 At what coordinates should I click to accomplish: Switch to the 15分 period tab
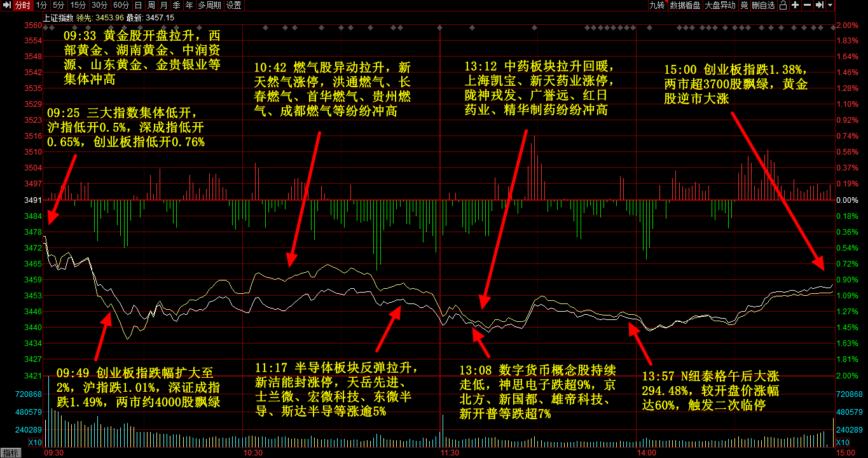[x=78, y=5]
